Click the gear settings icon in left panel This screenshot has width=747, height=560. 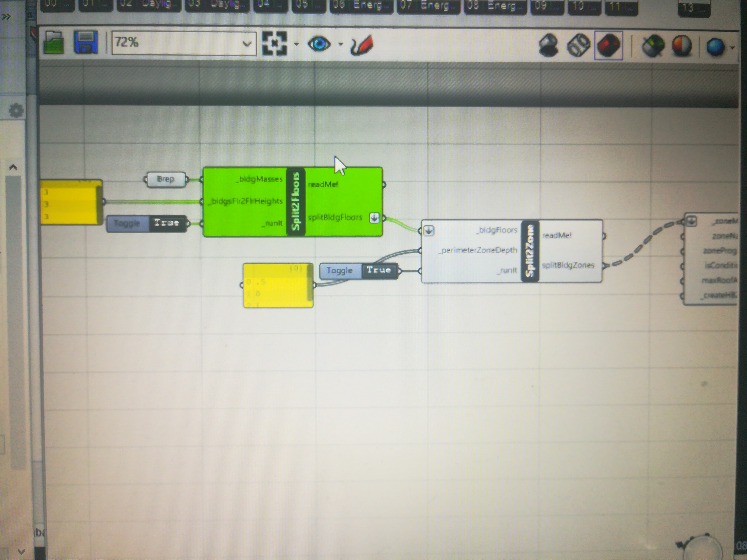pos(16,110)
